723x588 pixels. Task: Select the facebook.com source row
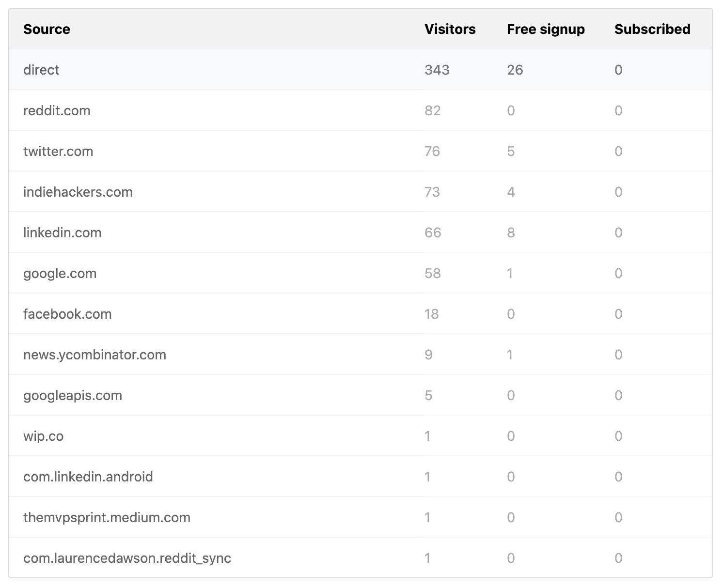tap(361, 314)
